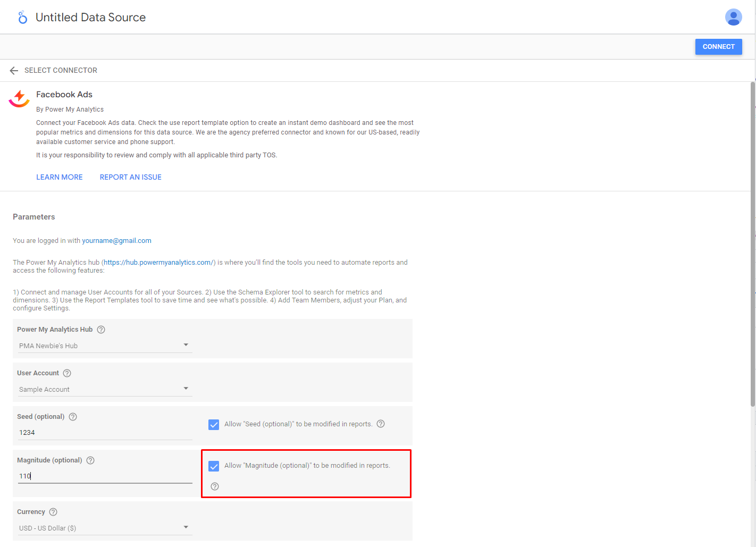This screenshot has height=547, width=756.
Task: Open the Power My Analytics Hub dropdown
Action: [x=104, y=346]
